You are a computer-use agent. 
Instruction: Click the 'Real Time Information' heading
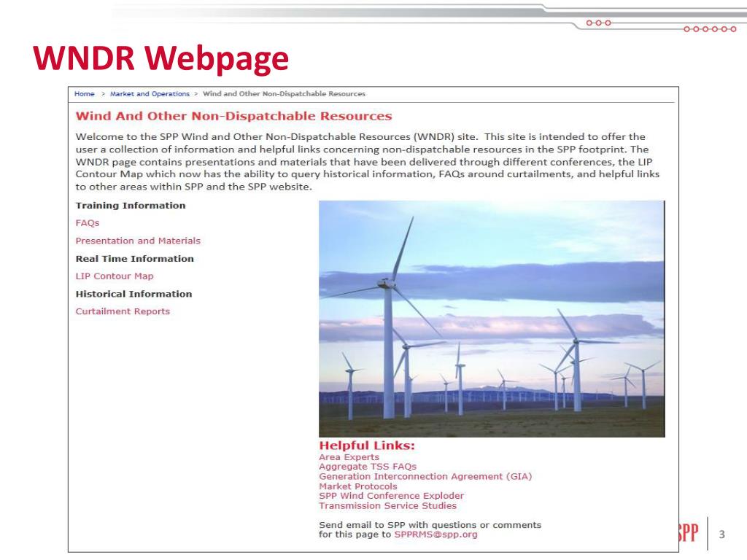tap(134, 259)
